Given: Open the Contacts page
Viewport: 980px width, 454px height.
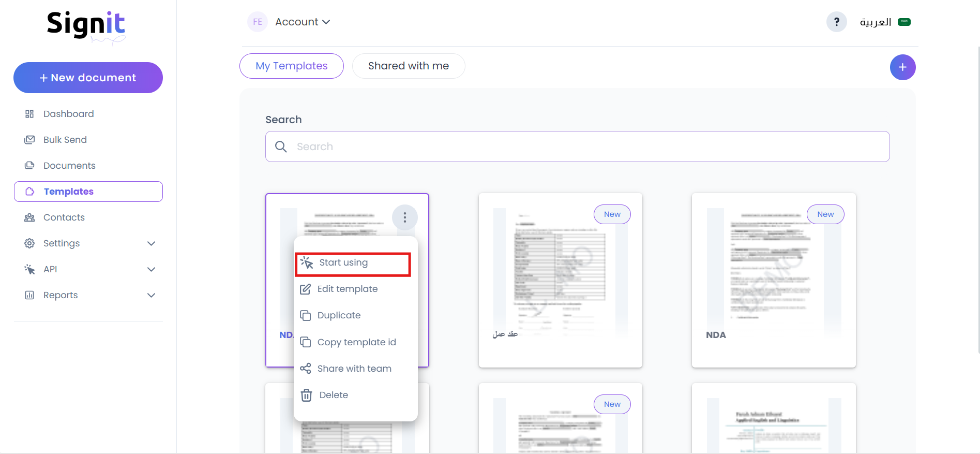Looking at the screenshot, I should pos(64,217).
